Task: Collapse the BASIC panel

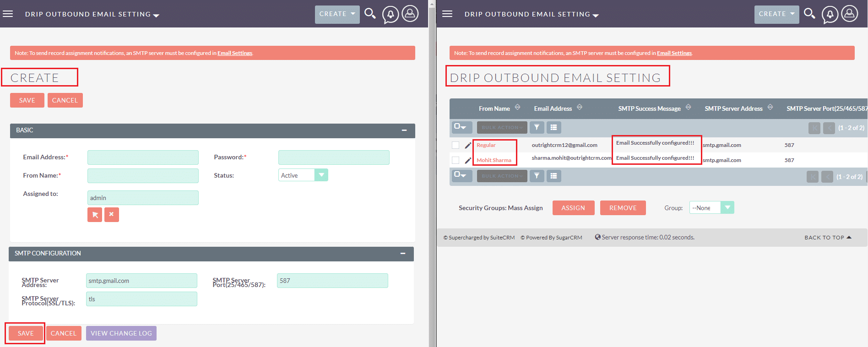Action: pos(404,130)
